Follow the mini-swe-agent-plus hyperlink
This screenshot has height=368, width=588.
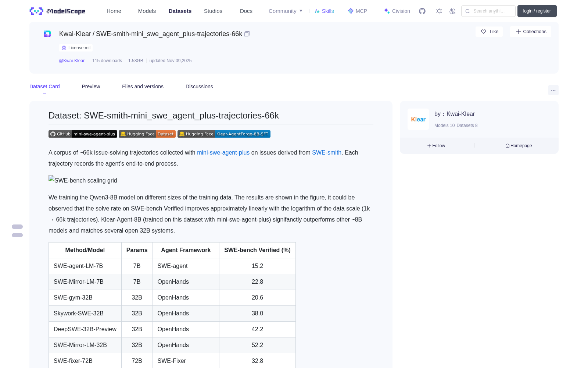point(223,152)
